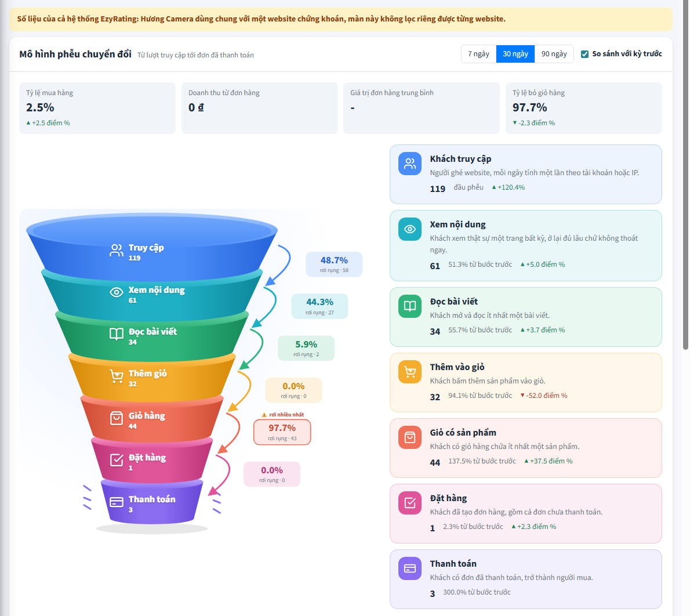The height and width of the screenshot is (616, 690).
Task: Click the 300.0% từ bước trước text
Action: coord(477,592)
